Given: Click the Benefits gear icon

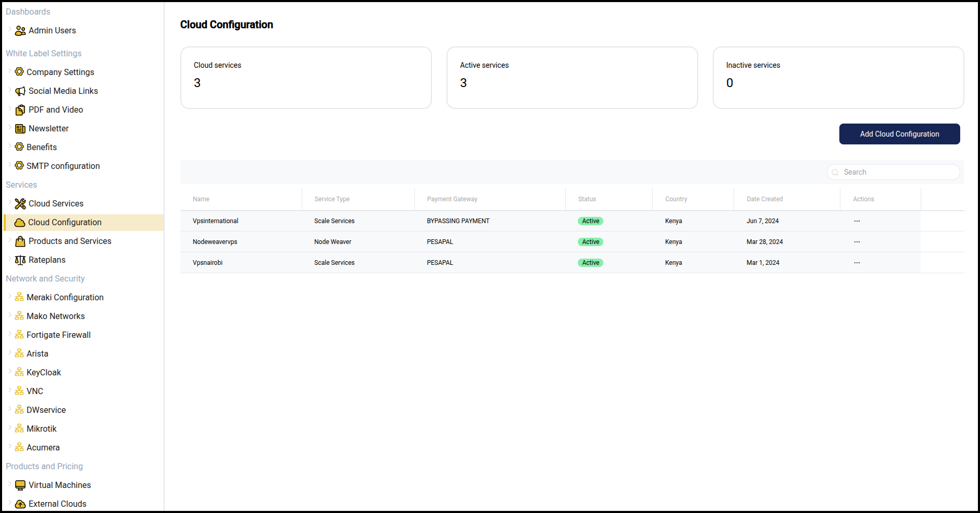Looking at the screenshot, I should 19,146.
